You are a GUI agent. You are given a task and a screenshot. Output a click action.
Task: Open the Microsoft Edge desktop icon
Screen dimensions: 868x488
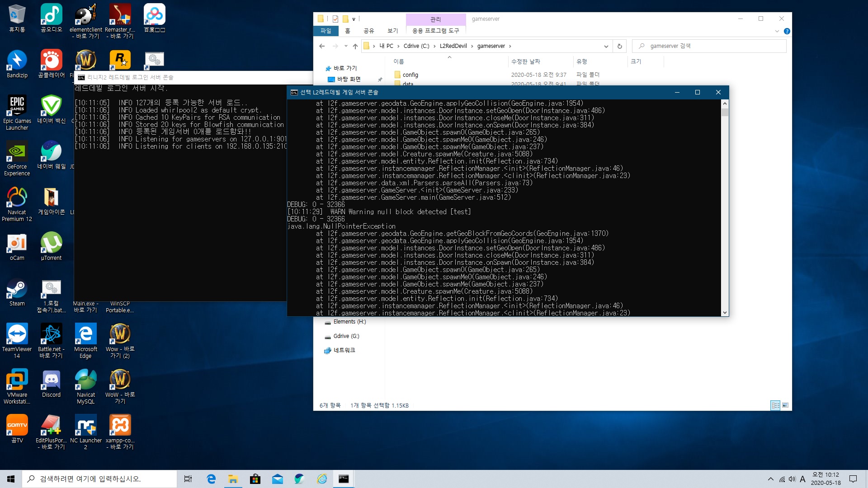85,341
